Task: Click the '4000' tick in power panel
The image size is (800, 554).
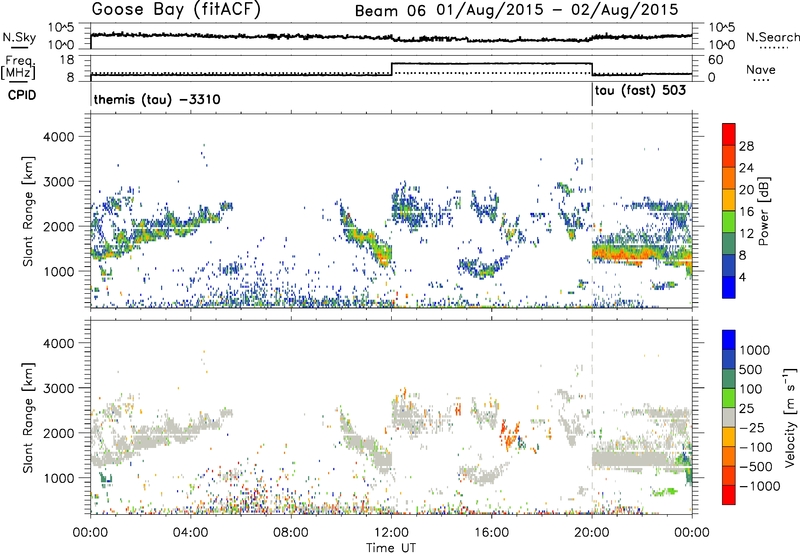Action: pos(59,137)
